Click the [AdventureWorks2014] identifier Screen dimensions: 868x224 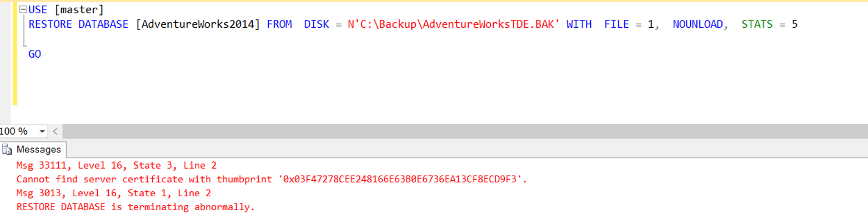pyautogui.click(x=198, y=24)
